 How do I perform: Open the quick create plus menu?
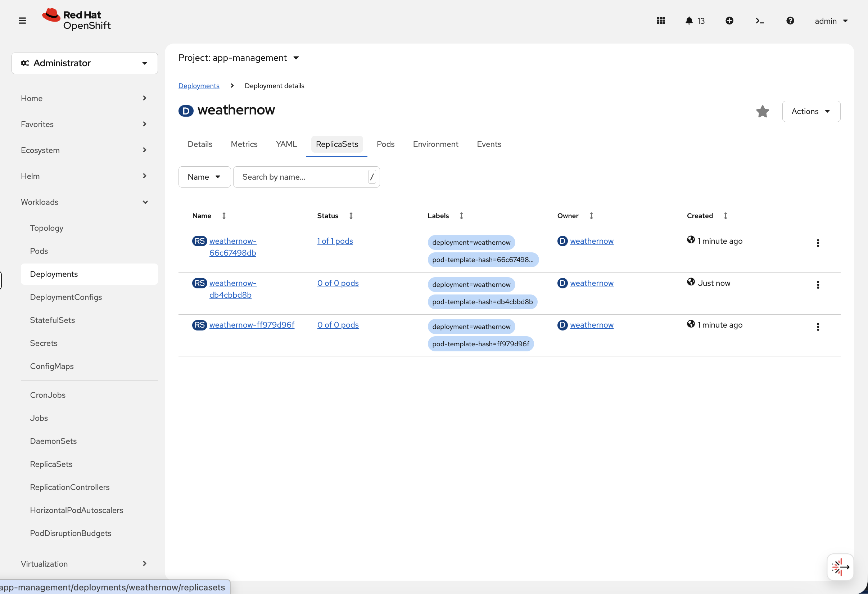[x=729, y=21]
